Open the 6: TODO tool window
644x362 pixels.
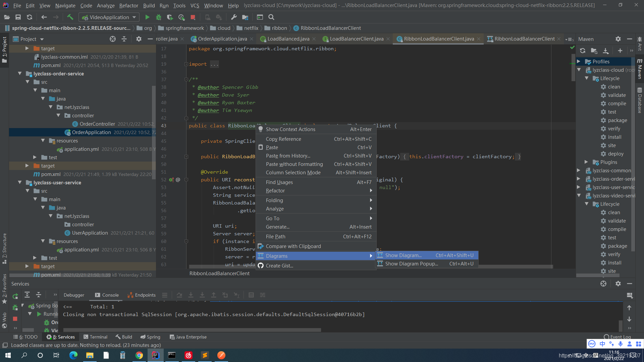coord(25,337)
